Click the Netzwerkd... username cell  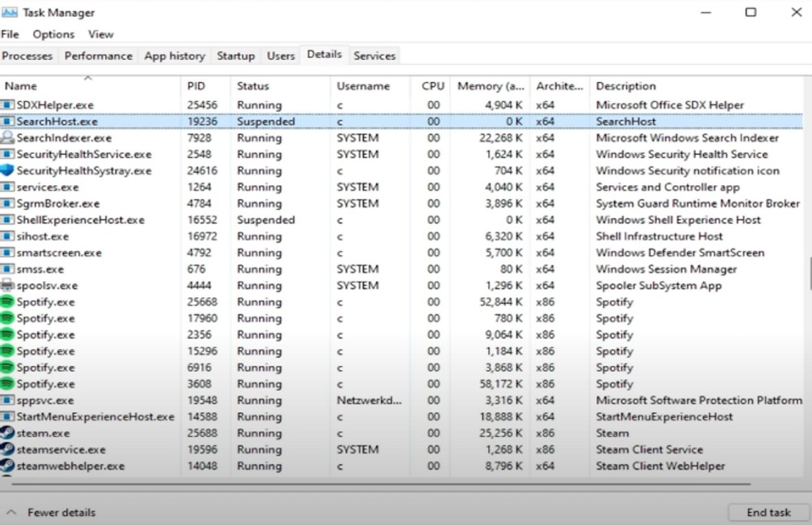click(369, 400)
